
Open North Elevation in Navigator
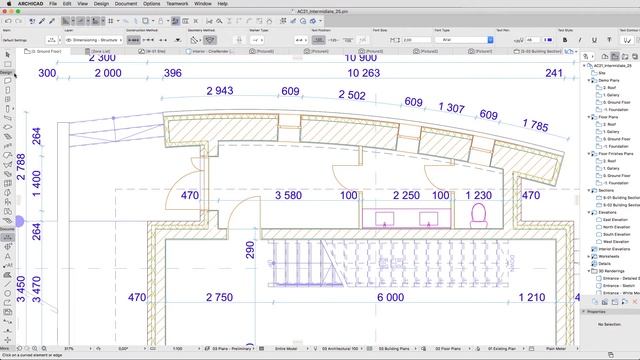pyautogui.click(x=616, y=227)
